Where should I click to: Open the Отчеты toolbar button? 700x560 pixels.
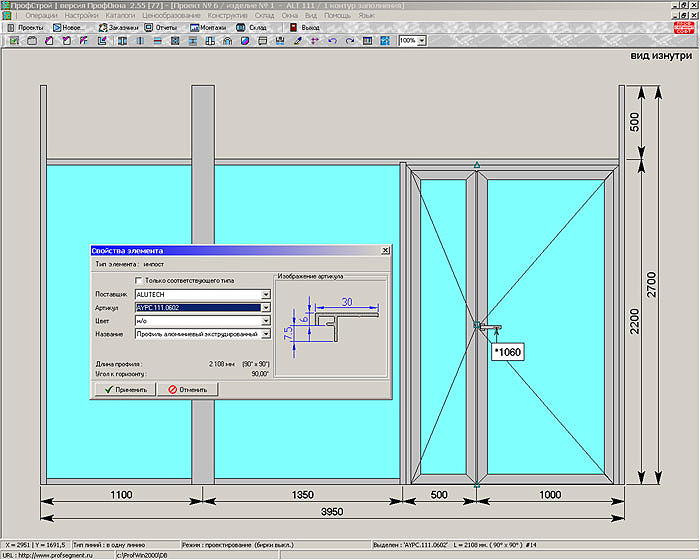[x=160, y=28]
